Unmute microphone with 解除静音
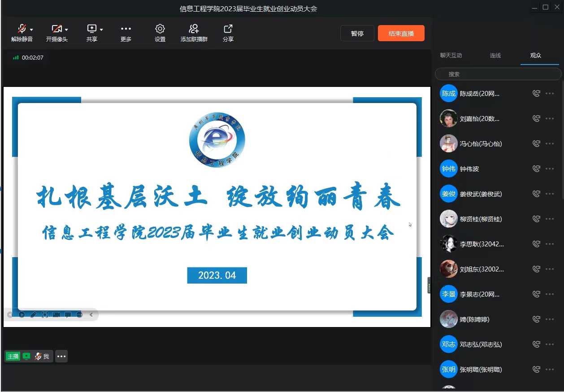 (21, 29)
